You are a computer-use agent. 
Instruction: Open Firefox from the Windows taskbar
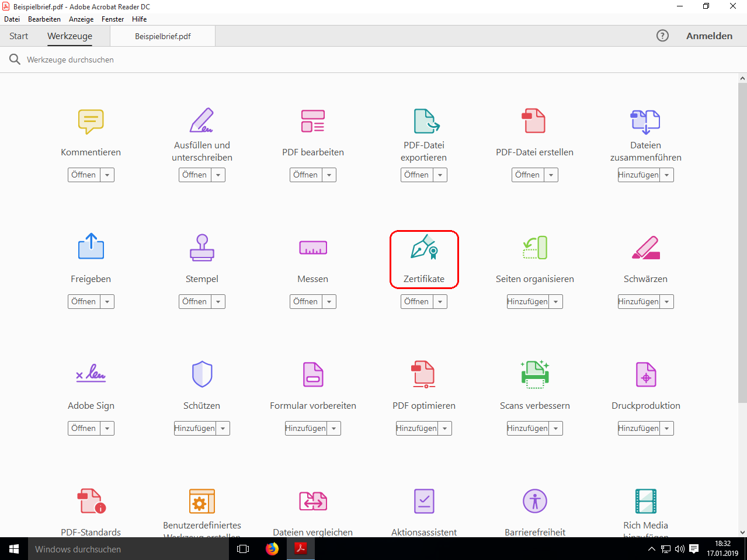tap(272, 549)
